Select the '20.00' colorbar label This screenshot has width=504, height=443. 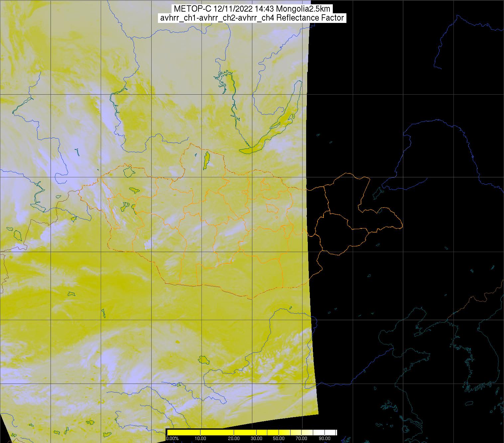pos(234,438)
